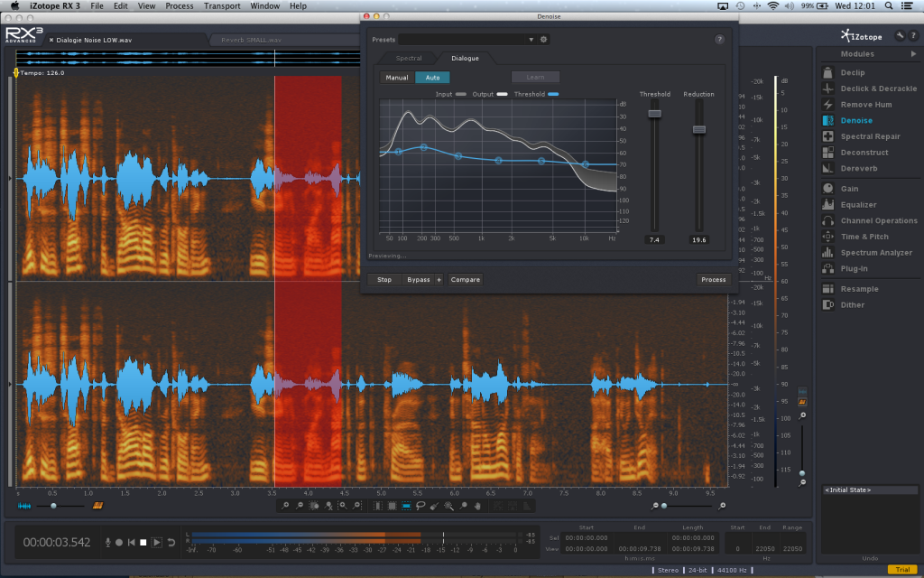Click the Threshold value field 7.4
The width and height of the screenshot is (924, 578).
pos(654,240)
